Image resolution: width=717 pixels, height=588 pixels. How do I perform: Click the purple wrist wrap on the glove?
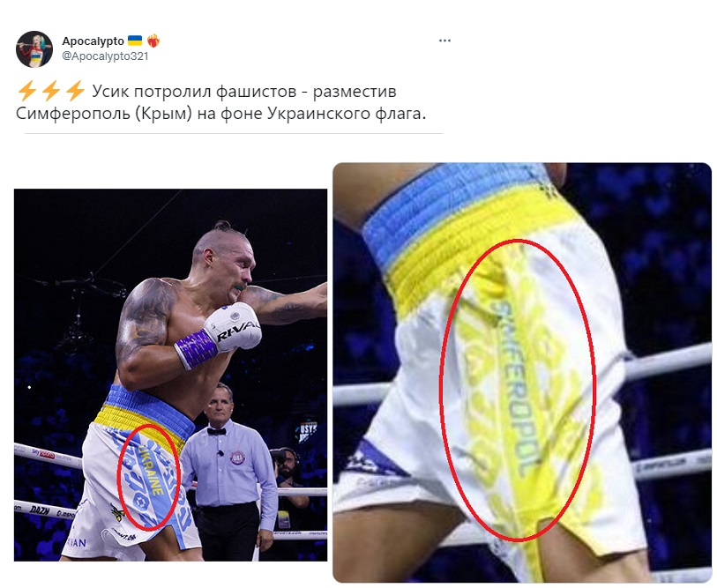196,349
